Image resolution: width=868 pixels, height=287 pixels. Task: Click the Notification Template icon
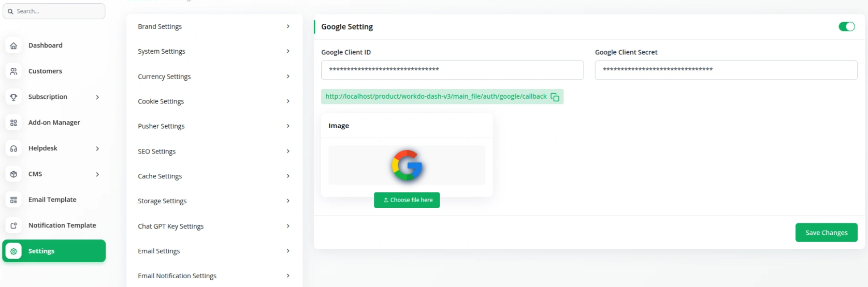(13, 225)
